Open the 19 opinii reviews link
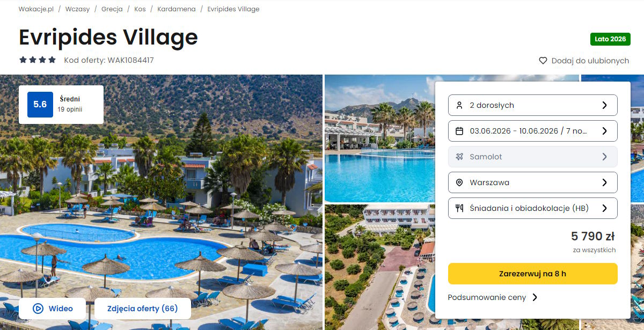Viewport: 644px width, 330px height. 70,109
